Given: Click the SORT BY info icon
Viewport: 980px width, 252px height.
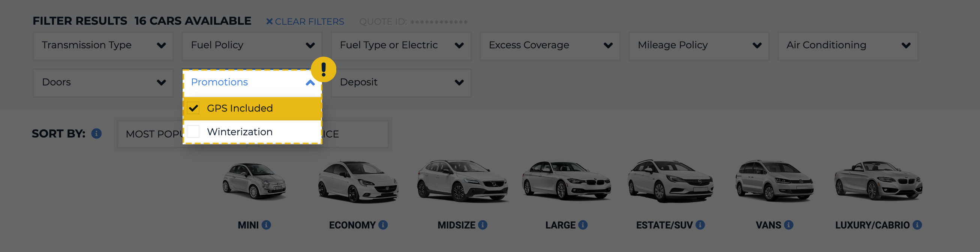Looking at the screenshot, I should (96, 133).
